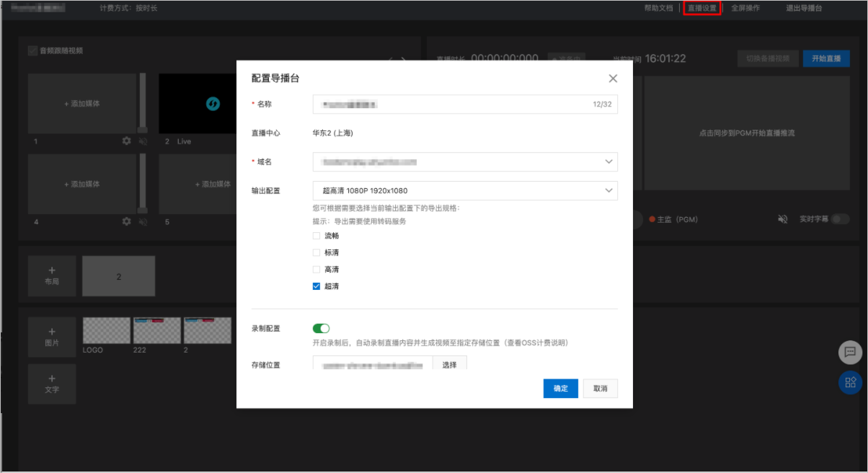This screenshot has width=868, height=473.
Task: Click the add 图片 button
Action: pyautogui.click(x=52, y=337)
